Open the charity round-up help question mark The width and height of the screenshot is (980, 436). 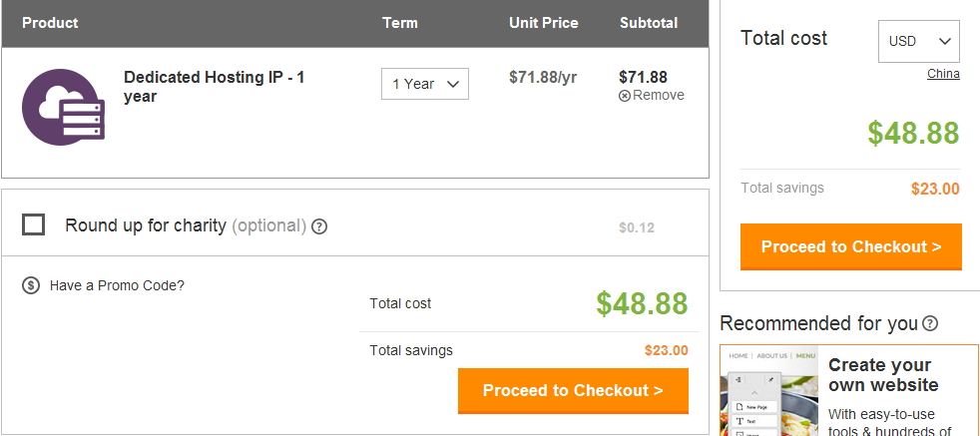coord(319,226)
